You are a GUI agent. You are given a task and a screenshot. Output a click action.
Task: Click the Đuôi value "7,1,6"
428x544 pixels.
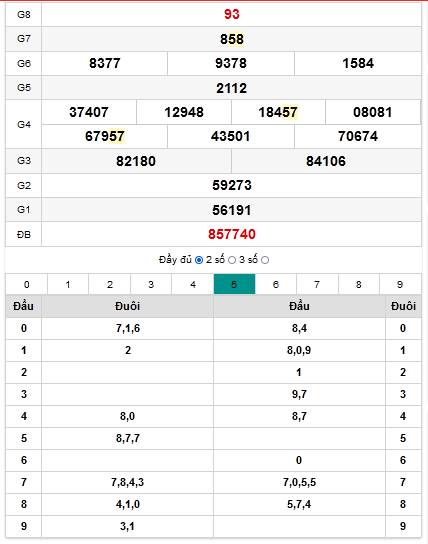[128, 328]
